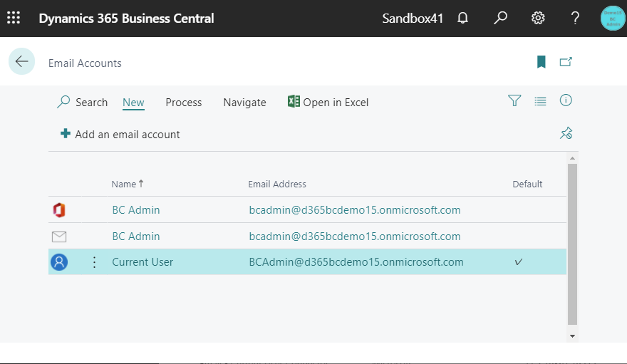This screenshot has height=364, width=627.
Task: Click the vertical scrollbar thumb
Action: tap(572, 244)
